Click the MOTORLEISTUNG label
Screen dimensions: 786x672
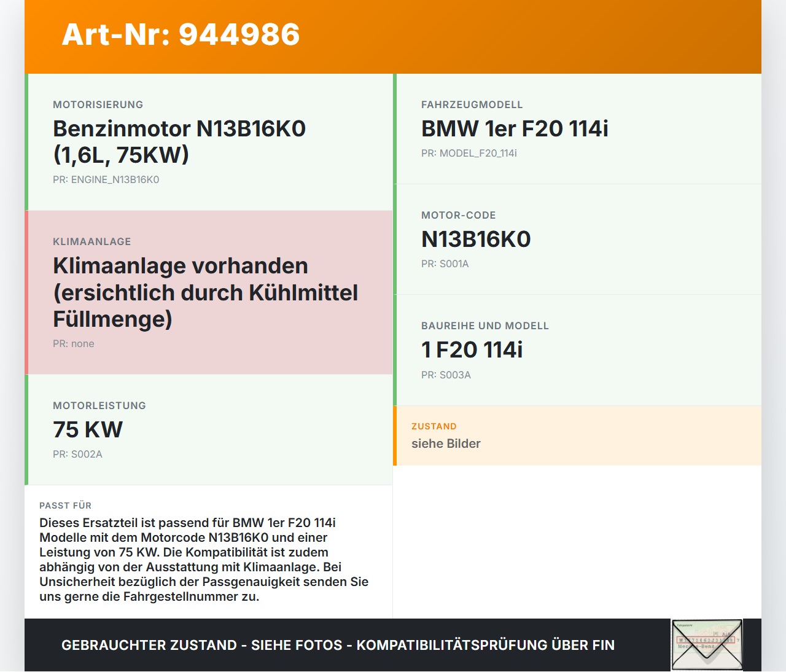(x=99, y=406)
